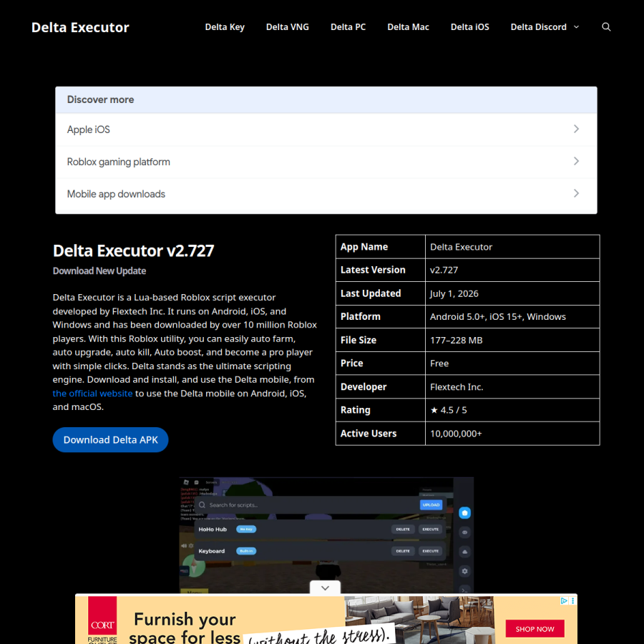644x644 pixels.
Task: Open the Delta PC menu link
Action: 348,27
